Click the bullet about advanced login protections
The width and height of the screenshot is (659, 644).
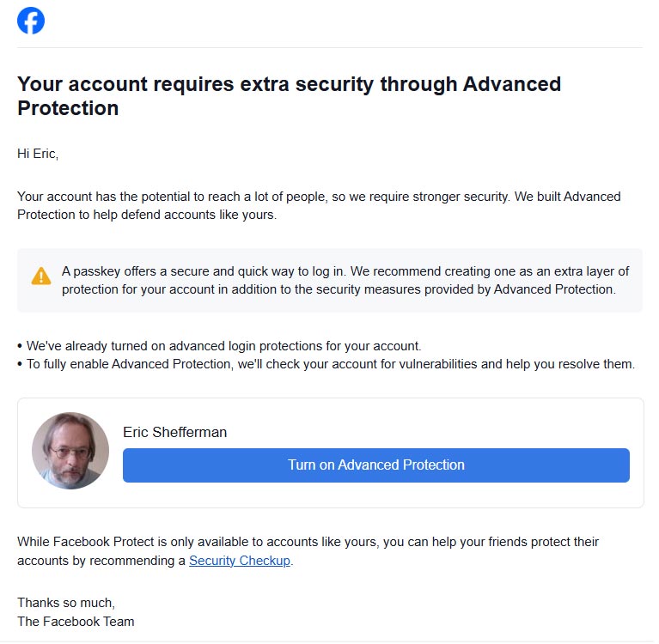tap(223, 346)
